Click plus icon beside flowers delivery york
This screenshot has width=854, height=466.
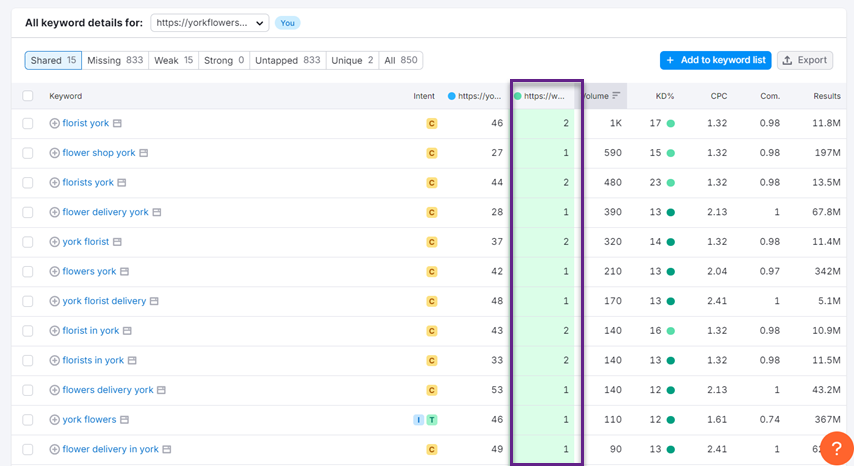pos(54,390)
